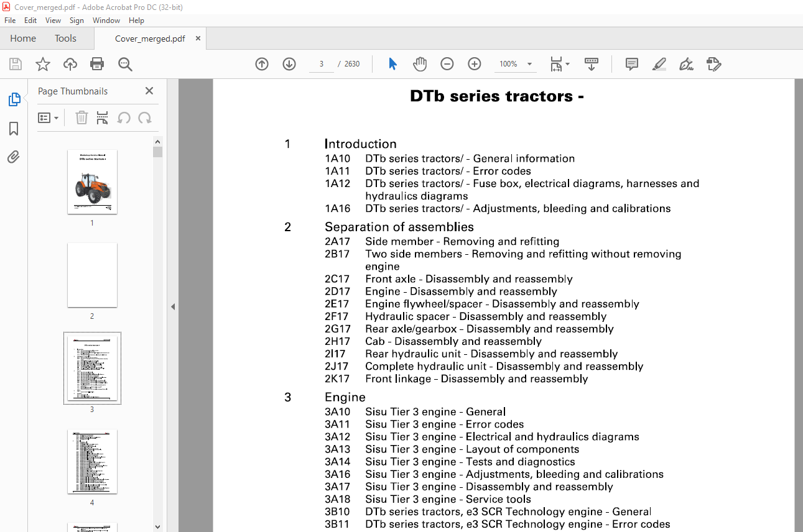Image resolution: width=803 pixels, height=532 pixels.
Task: Close the Page Thumbnails panel
Action: coord(149,91)
